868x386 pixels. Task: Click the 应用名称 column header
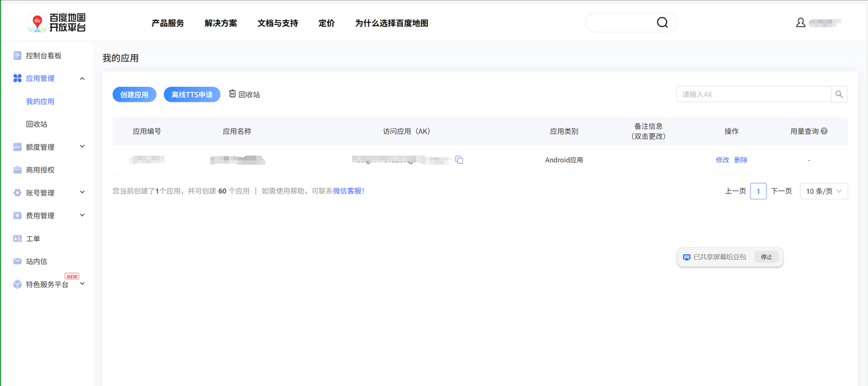237,131
